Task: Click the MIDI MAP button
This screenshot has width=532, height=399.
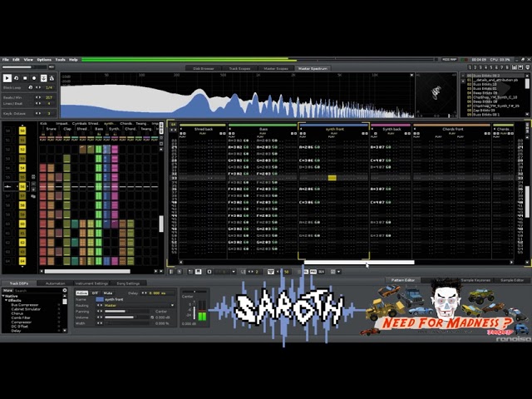Action: (x=449, y=59)
